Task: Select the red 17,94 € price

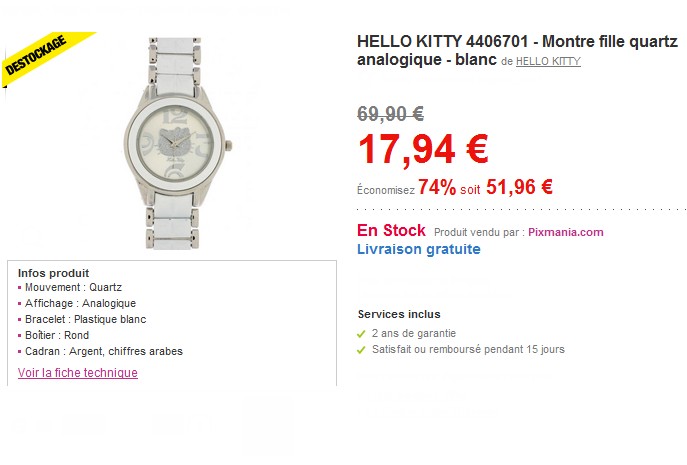Action: [x=423, y=150]
